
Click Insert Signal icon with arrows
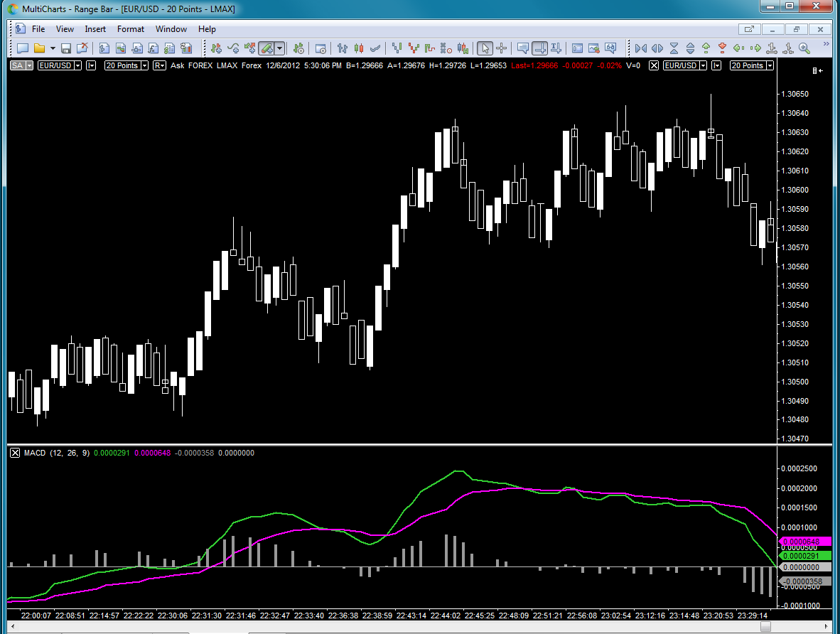[x=249, y=49]
